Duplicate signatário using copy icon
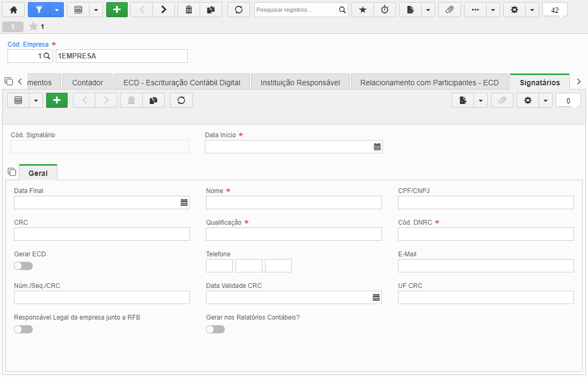The image size is (588, 377). 153,100
